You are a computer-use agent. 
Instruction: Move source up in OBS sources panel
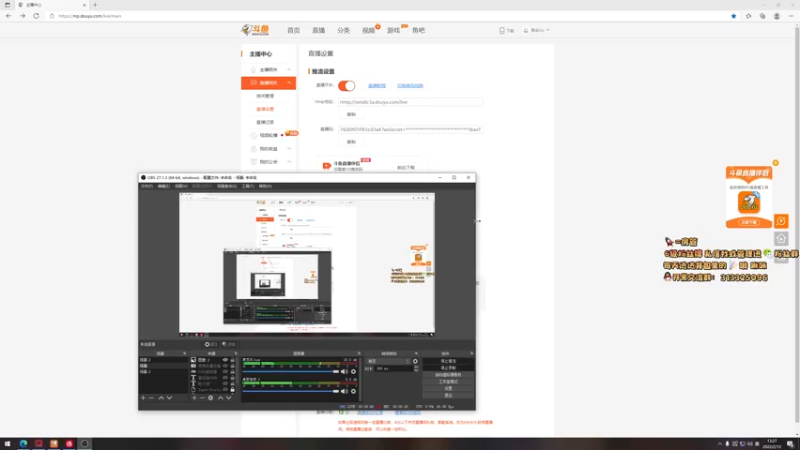pos(220,398)
